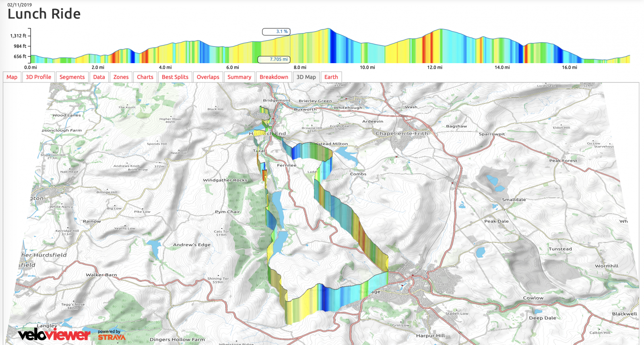Click the 10.0 mi distance axis label
Screen dimensions: 644x345
coord(367,68)
